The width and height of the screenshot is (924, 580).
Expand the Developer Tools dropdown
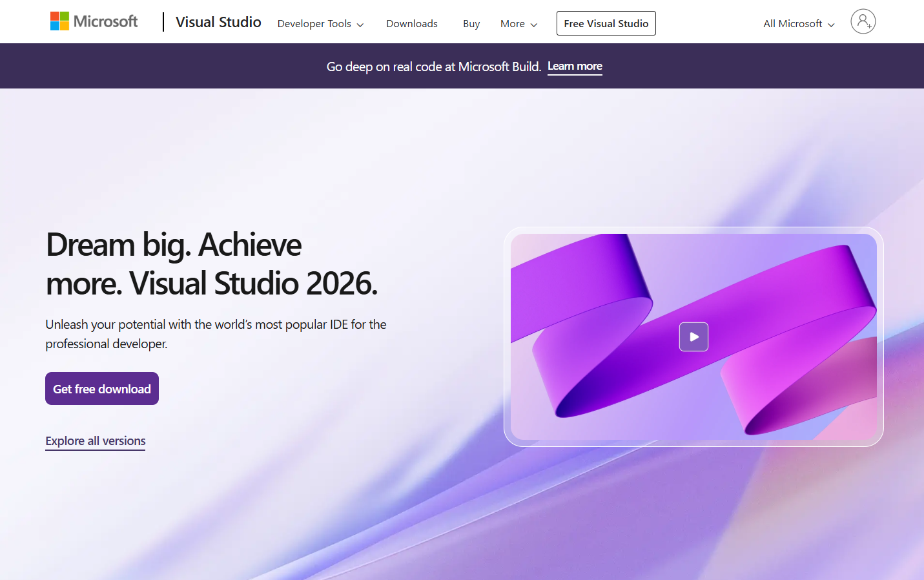321,24
